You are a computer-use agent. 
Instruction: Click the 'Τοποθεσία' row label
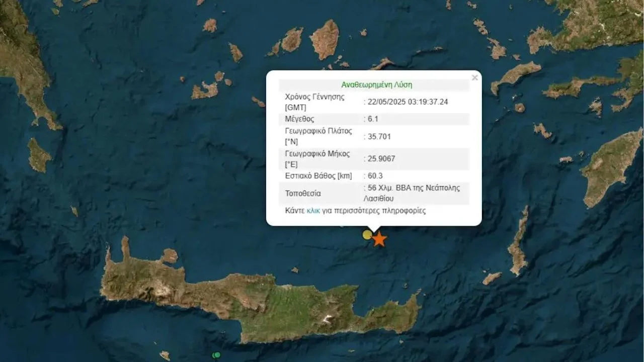click(303, 194)
